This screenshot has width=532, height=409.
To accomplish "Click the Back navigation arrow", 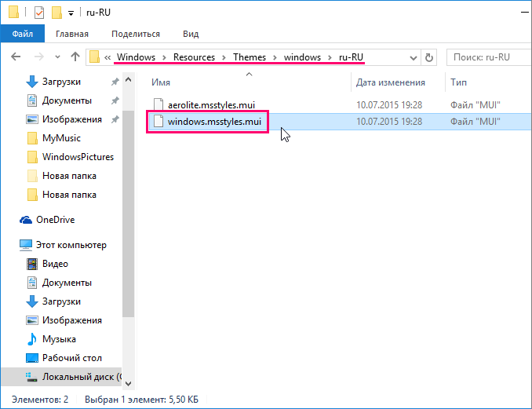I will click(x=16, y=57).
